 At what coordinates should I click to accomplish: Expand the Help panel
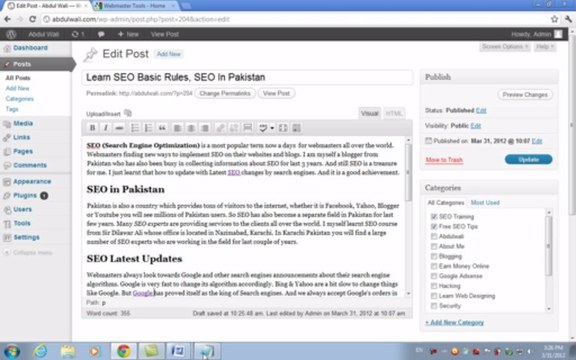pos(545,47)
